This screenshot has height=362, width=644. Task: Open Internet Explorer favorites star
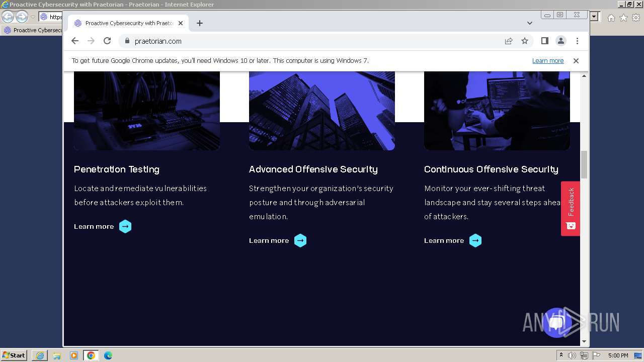click(x=623, y=18)
